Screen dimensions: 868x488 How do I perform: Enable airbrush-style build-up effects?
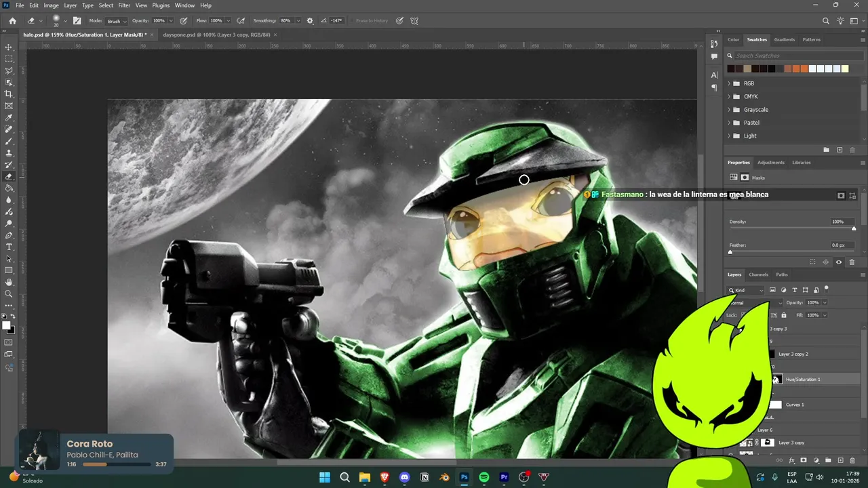(x=240, y=20)
